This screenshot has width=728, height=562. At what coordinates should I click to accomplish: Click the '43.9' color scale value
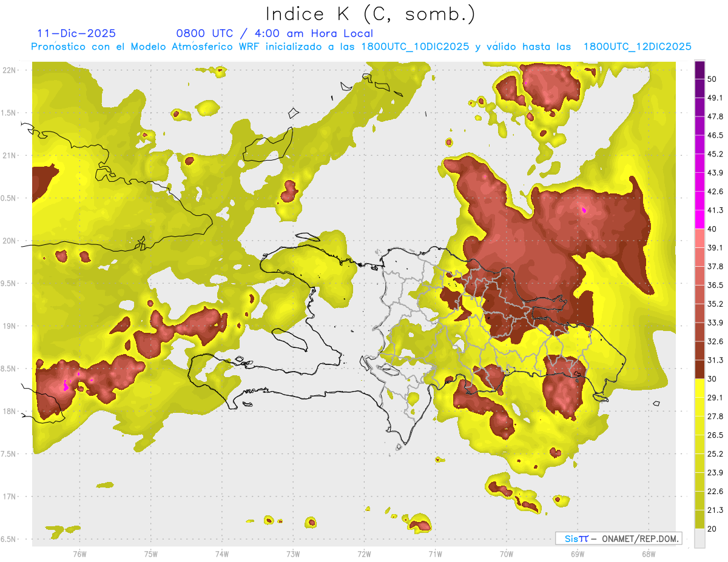pos(715,173)
